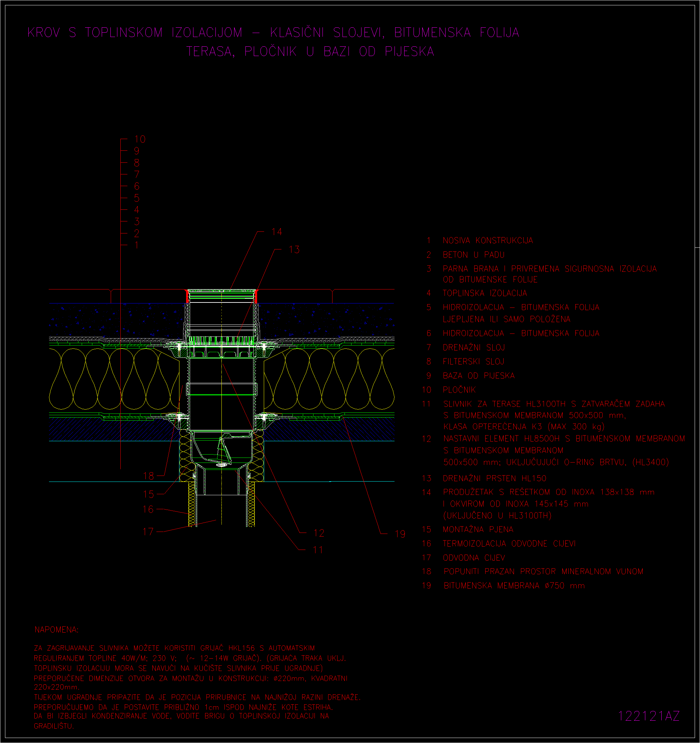Click legend text 'SLIVNIK ZA TERASE HL3100TH'
700x743 pixels.
(504, 404)
